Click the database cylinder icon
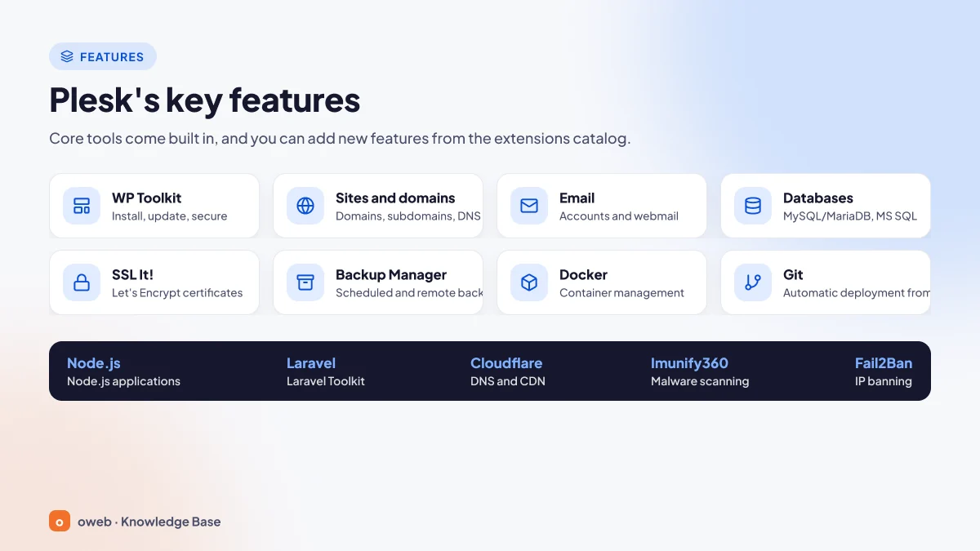Image resolution: width=980 pixels, height=551 pixels. pos(753,206)
